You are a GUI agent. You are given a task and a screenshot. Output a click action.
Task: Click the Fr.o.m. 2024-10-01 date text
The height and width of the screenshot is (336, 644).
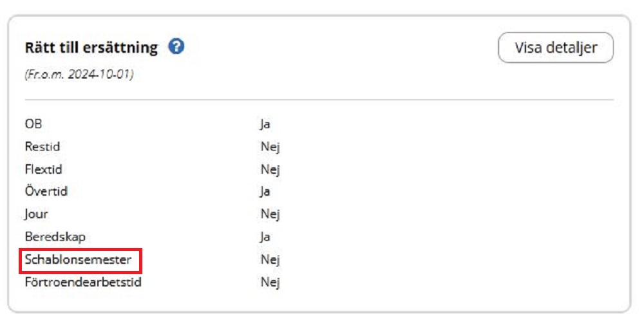(x=79, y=74)
